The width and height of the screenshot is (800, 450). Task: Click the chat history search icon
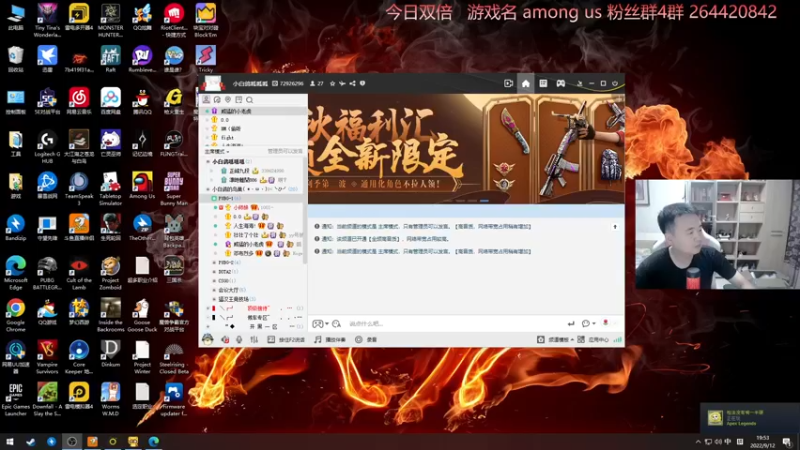click(x=336, y=323)
